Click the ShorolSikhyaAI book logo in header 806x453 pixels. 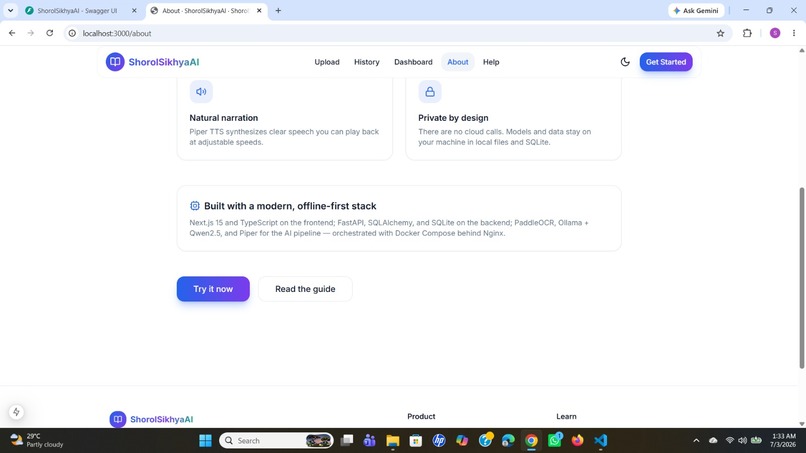[115, 62]
